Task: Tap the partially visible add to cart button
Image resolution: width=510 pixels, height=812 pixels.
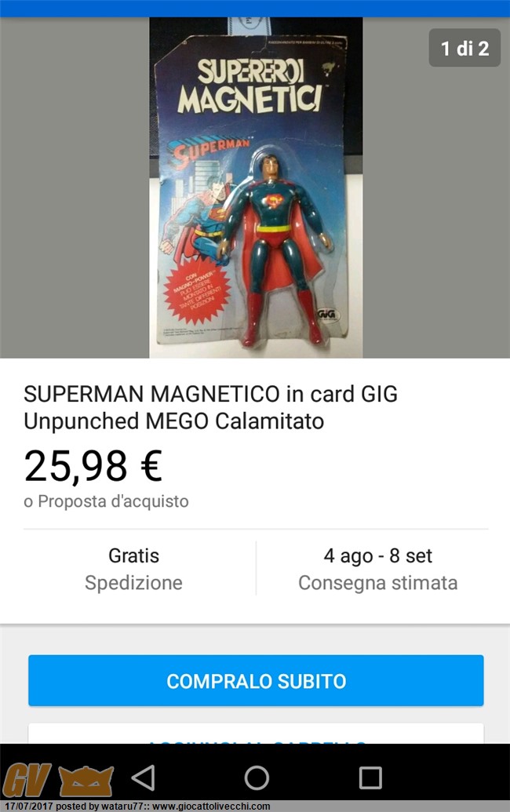Action: point(256,734)
